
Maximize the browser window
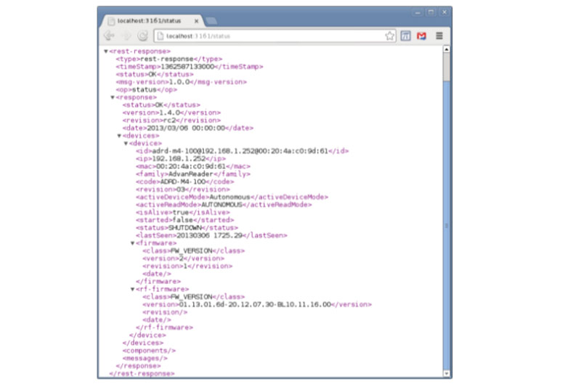(x=431, y=12)
